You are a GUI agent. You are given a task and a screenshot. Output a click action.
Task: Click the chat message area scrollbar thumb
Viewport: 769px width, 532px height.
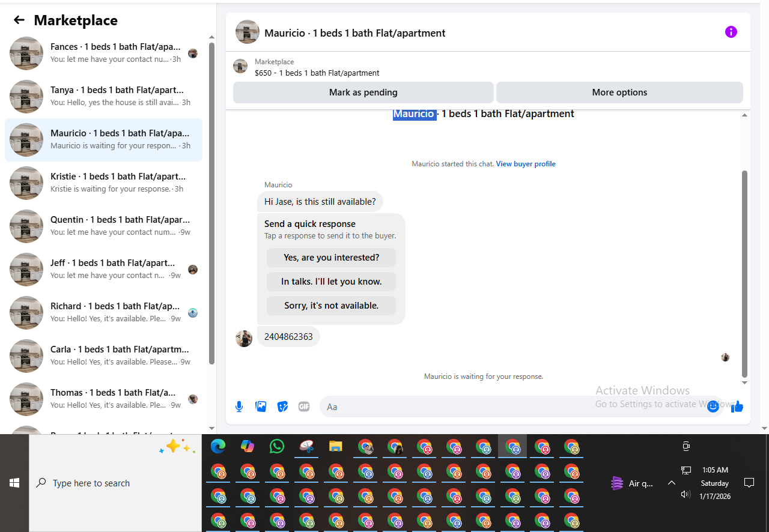[x=745, y=273]
